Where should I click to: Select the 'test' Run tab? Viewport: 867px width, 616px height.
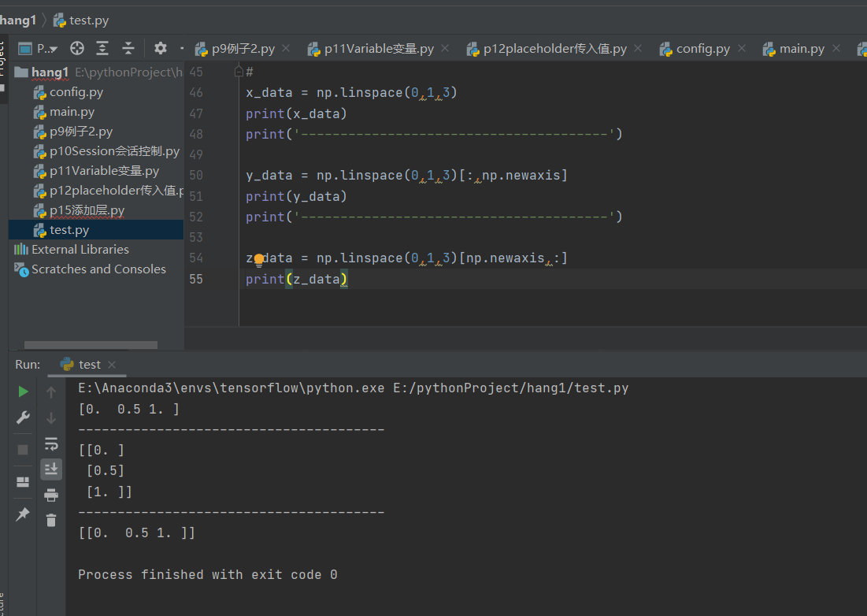[x=81, y=365]
